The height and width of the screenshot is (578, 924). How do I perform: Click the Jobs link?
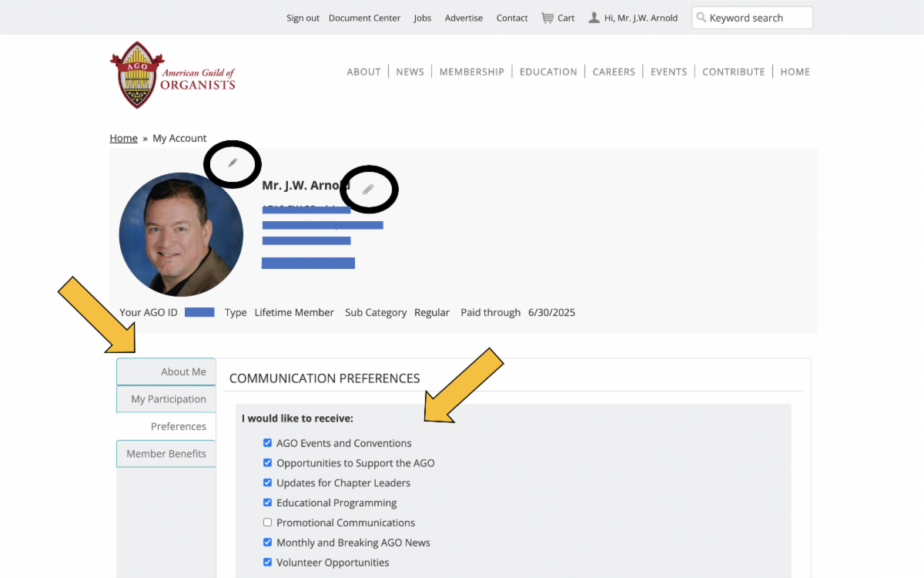click(423, 18)
